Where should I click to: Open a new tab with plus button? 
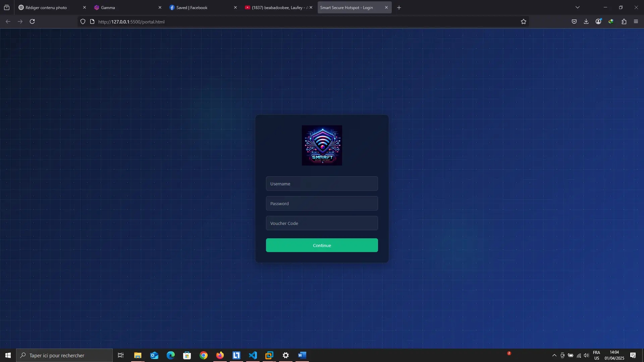pyautogui.click(x=399, y=8)
